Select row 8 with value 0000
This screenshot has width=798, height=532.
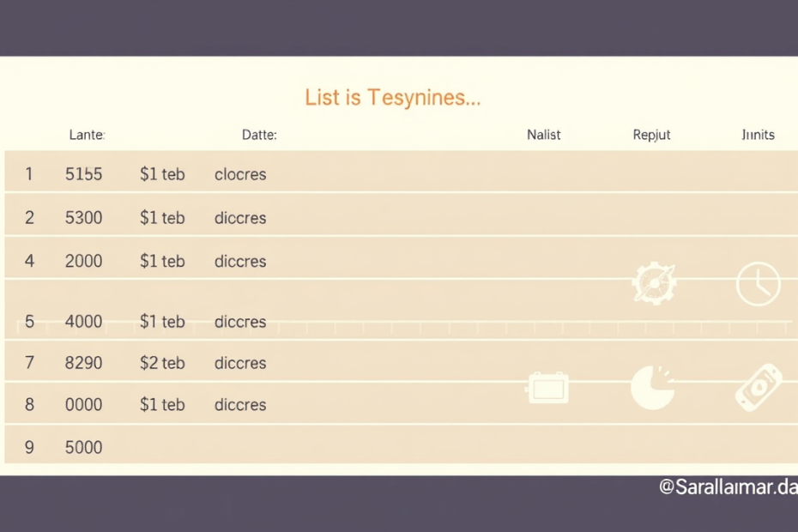point(83,405)
